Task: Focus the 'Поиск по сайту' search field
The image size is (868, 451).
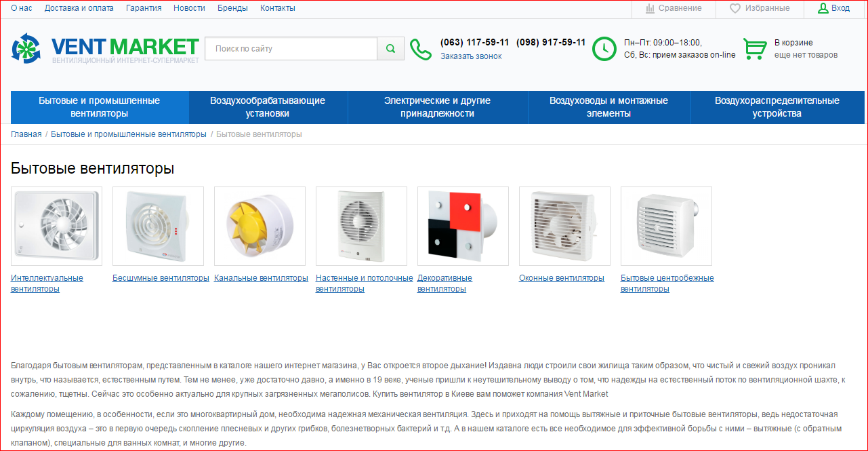Action: pos(291,49)
